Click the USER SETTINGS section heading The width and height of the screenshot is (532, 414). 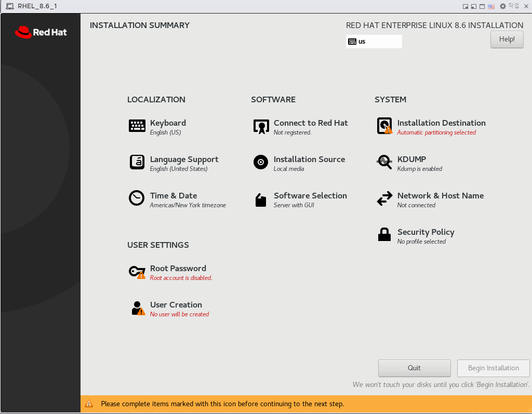point(158,245)
